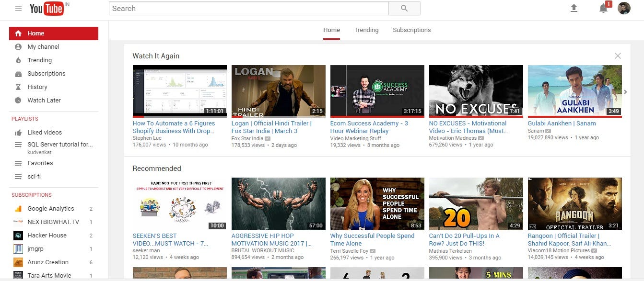
Task: Open Gulabi Aankhen Sanam video title
Action: [562, 124]
